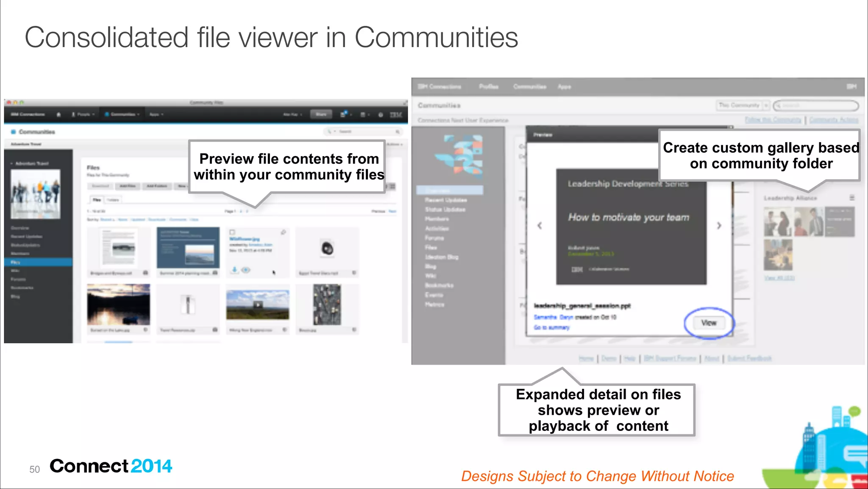Click the Community Actions link
Viewport: 868px width, 489px height.
click(834, 120)
